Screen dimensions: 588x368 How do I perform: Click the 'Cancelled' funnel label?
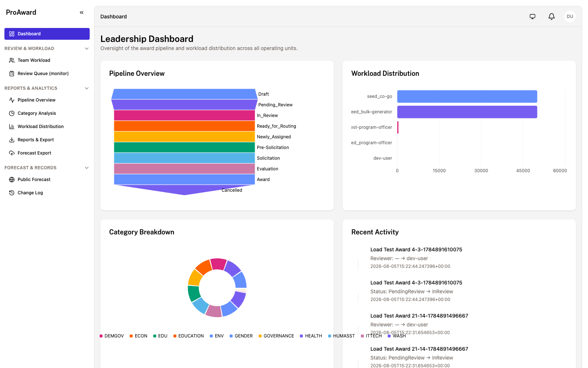tap(232, 190)
